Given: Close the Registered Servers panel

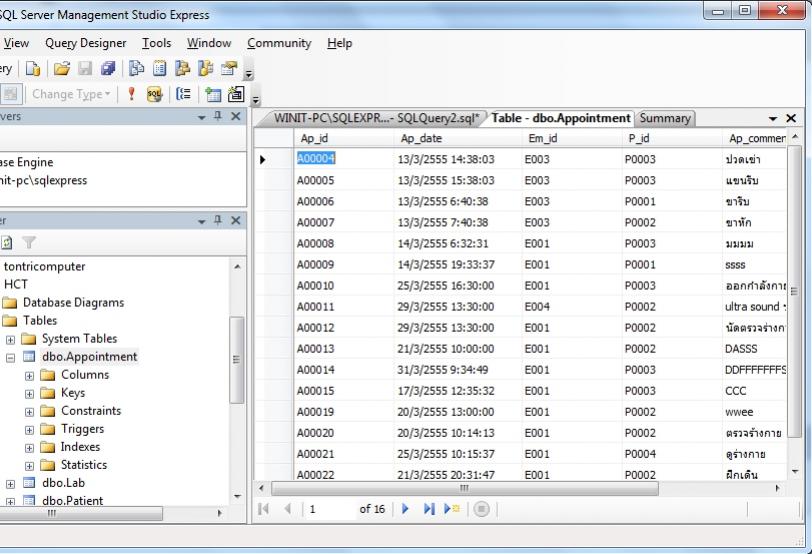Looking at the screenshot, I should pyautogui.click(x=236, y=116).
